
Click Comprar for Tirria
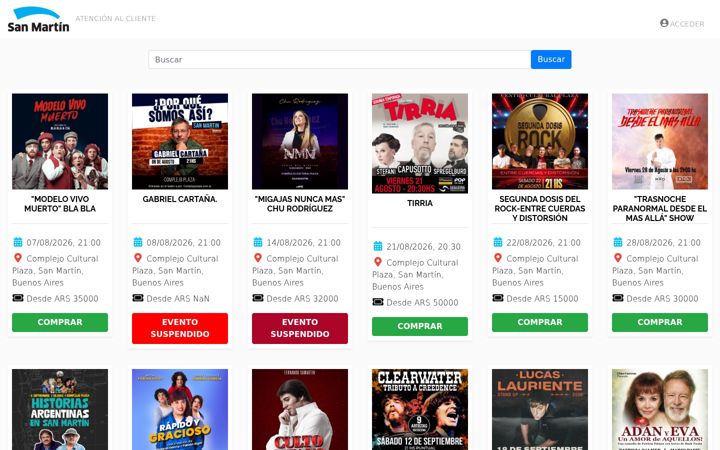point(420,326)
